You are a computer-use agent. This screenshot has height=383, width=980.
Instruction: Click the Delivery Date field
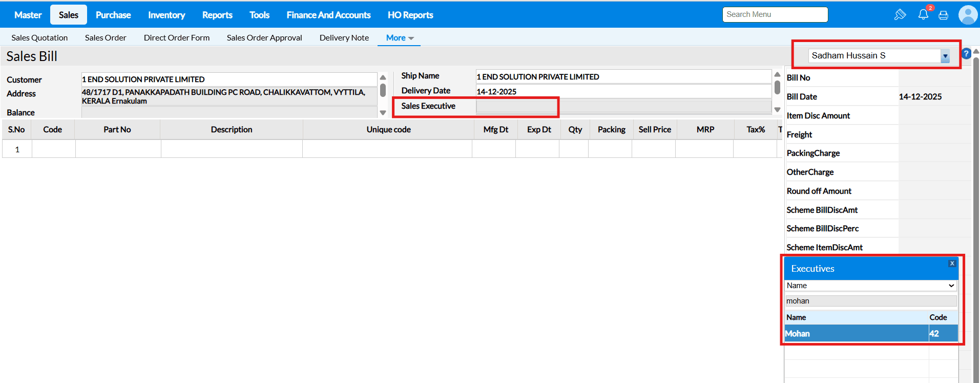[x=623, y=92]
